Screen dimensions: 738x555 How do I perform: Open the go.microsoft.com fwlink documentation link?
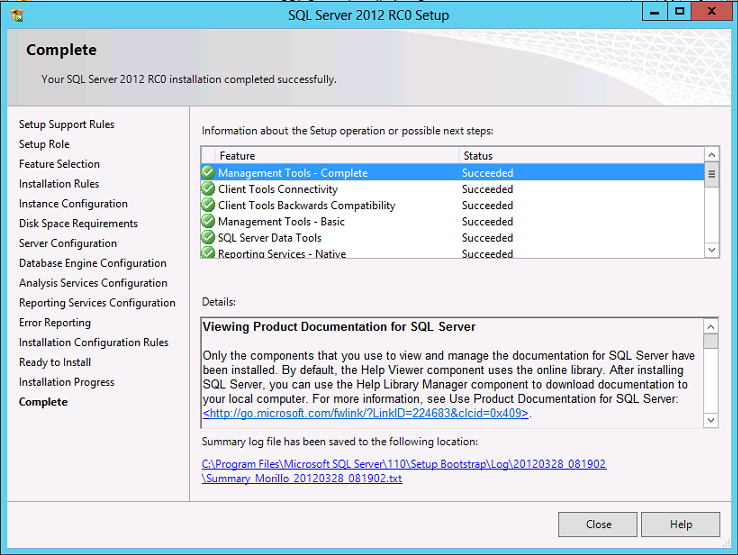point(366,413)
